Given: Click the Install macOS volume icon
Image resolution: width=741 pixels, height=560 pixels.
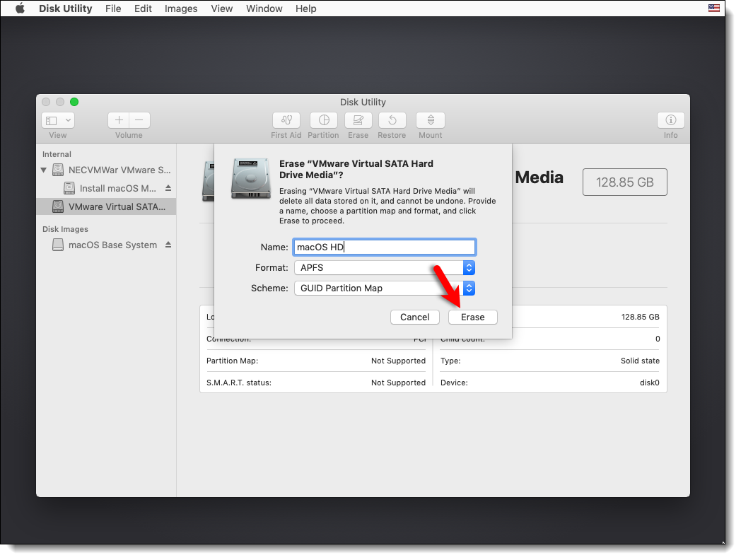Looking at the screenshot, I should 69,188.
